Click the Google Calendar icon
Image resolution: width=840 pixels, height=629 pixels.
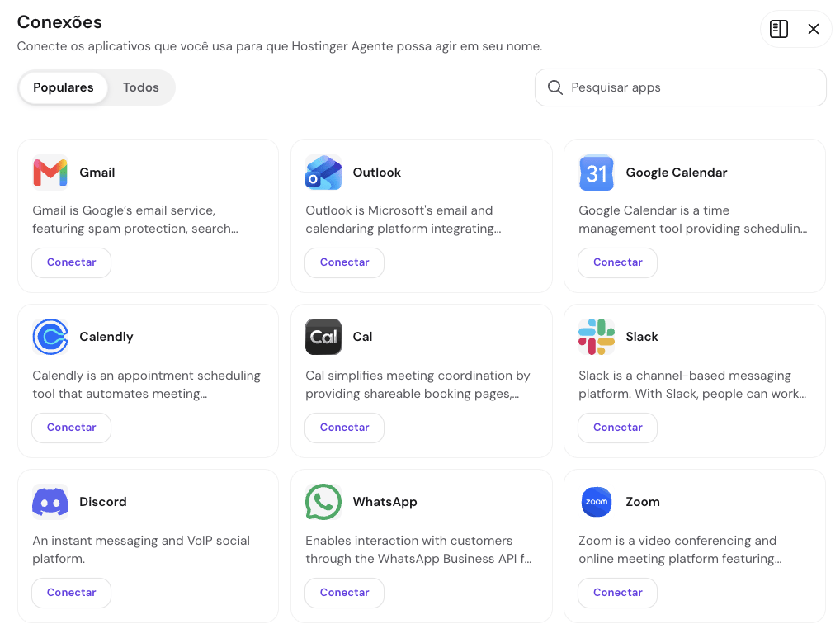(x=597, y=173)
